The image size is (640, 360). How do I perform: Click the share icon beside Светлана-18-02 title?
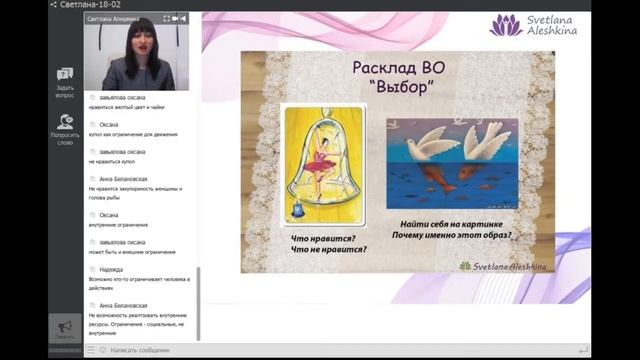pos(53,5)
